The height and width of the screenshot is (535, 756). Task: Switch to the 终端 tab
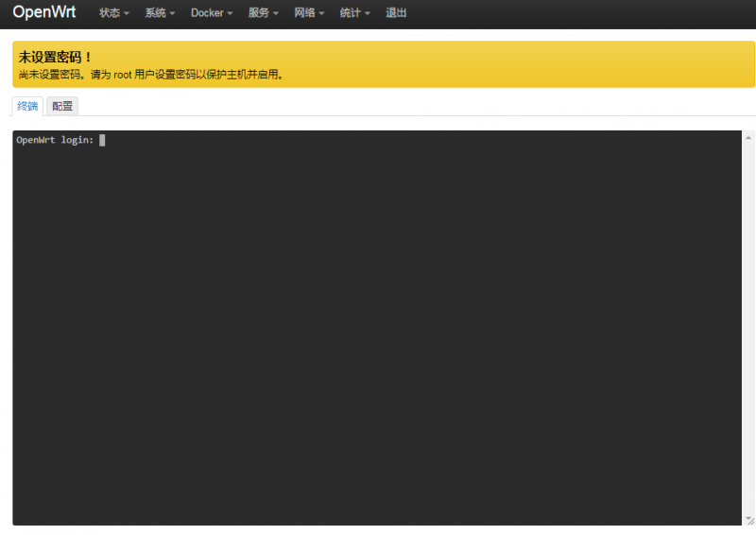(27, 106)
